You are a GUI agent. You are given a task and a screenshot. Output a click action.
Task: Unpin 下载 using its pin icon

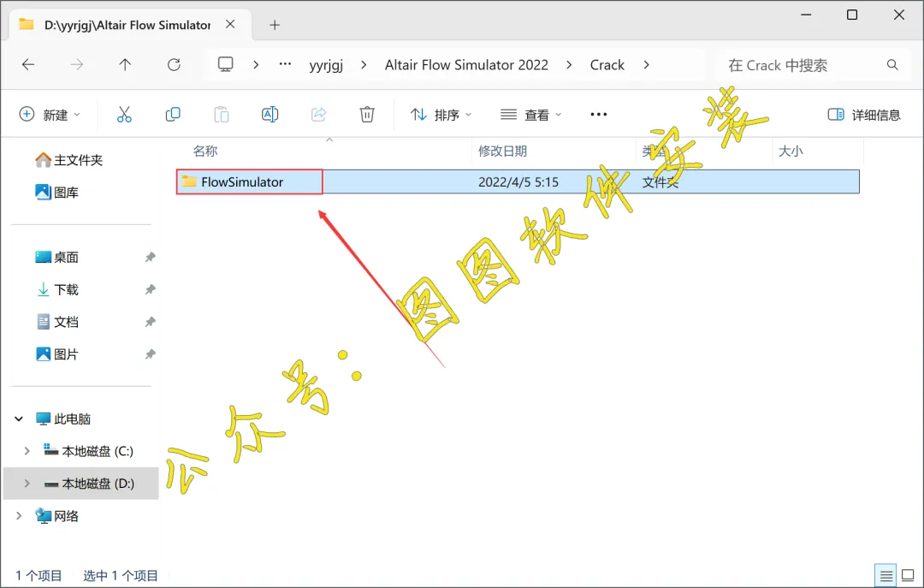(x=151, y=289)
